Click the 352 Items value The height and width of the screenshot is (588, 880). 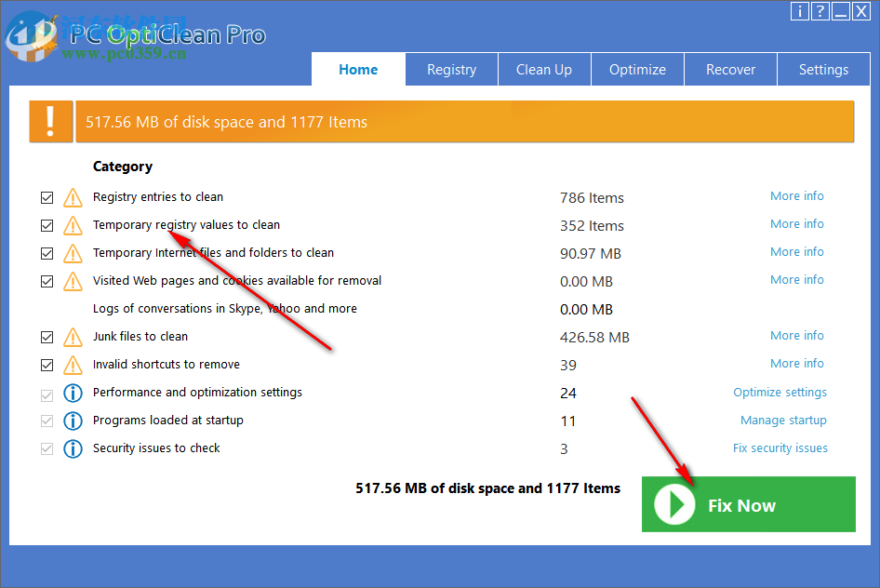592,226
